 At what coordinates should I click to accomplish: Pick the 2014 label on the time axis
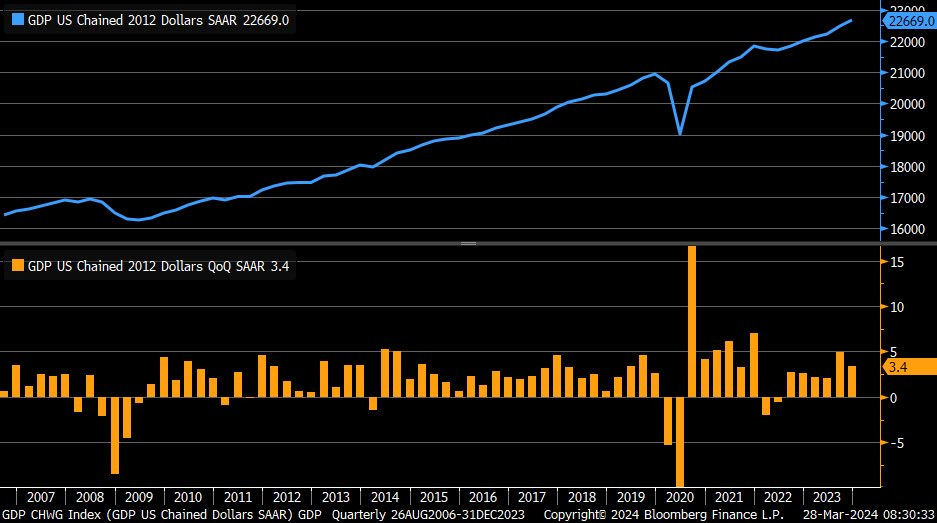(385, 497)
